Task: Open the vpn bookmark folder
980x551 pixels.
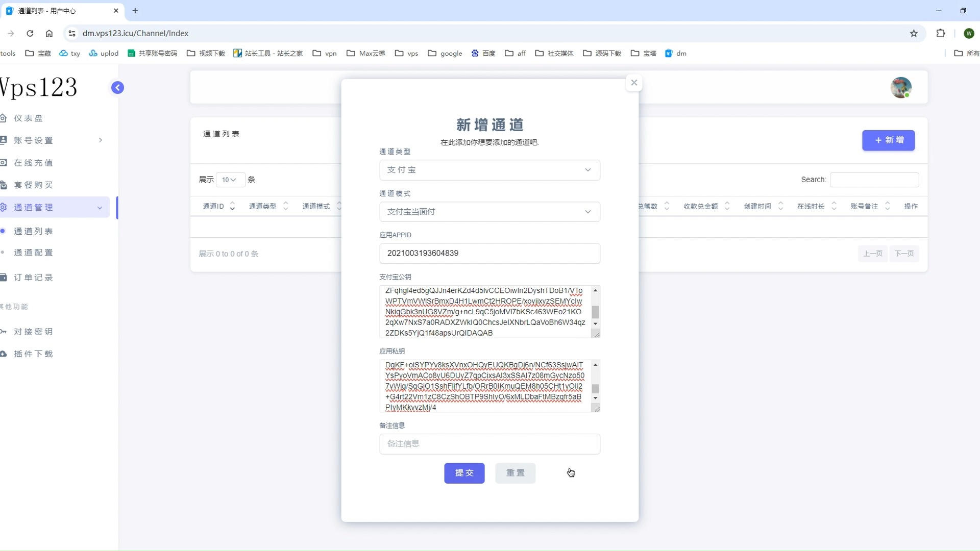Action: coord(325,53)
